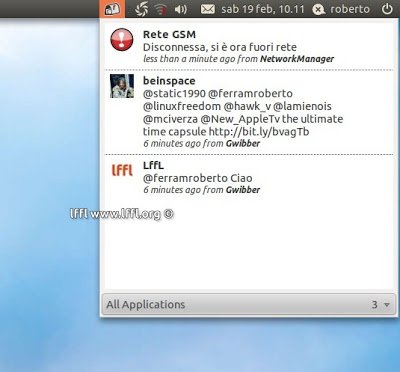
Task: Click the red alert icon for Rete GSM
Action: (122, 40)
